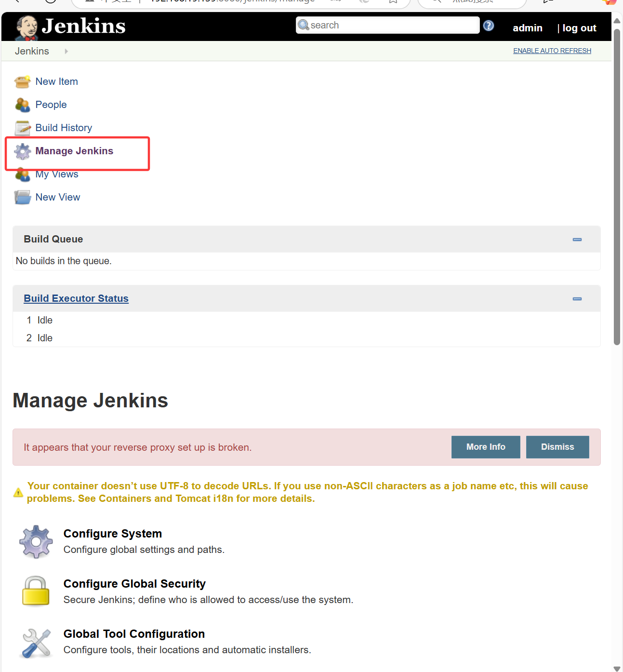Image resolution: width=623 pixels, height=672 pixels.
Task: Click the Jenkins breadcrumb link
Action: [x=32, y=51]
